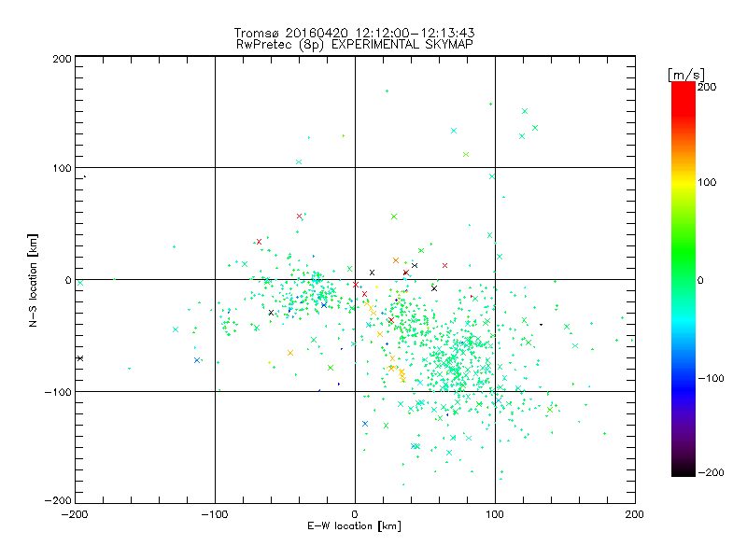Screen dimensions: 747x560
Task: Click the black x marker just above origin
Action: pyautogui.click(x=372, y=273)
